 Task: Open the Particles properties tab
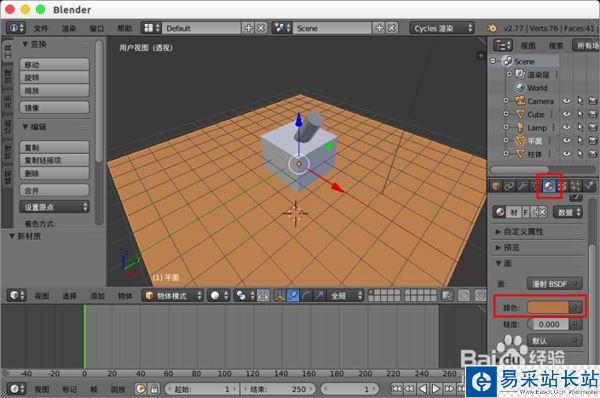575,186
